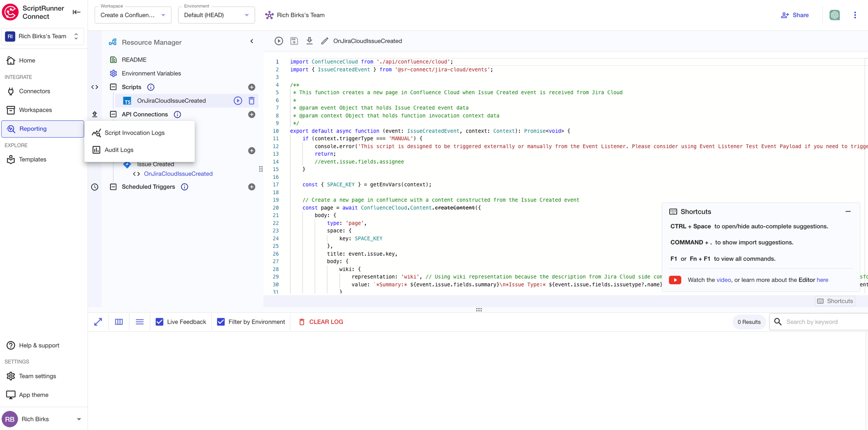The width and height of the screenshot is (868, 430).
Task: Click the Share button
Action: [x=795, y=15]
